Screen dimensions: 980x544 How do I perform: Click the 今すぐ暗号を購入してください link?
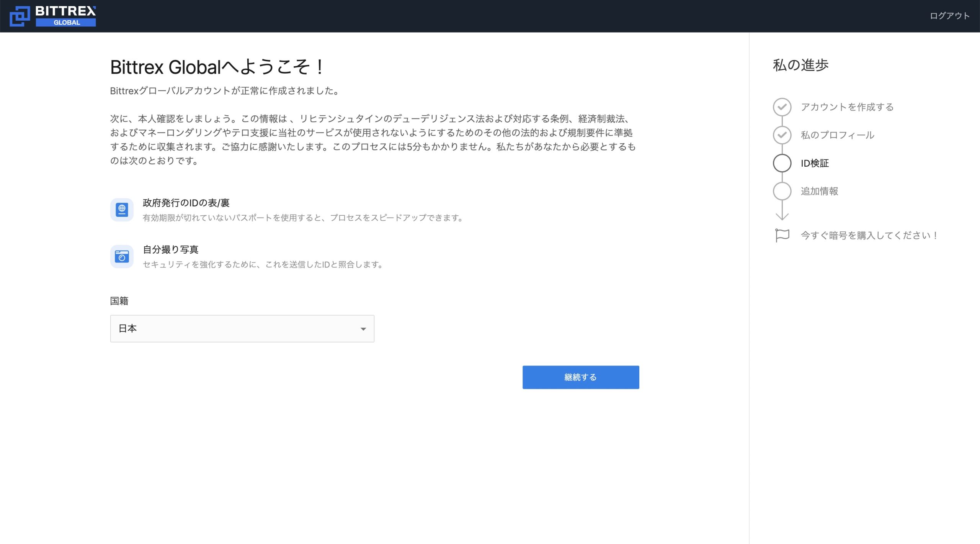pyautogui.click(x=868, y=235)
